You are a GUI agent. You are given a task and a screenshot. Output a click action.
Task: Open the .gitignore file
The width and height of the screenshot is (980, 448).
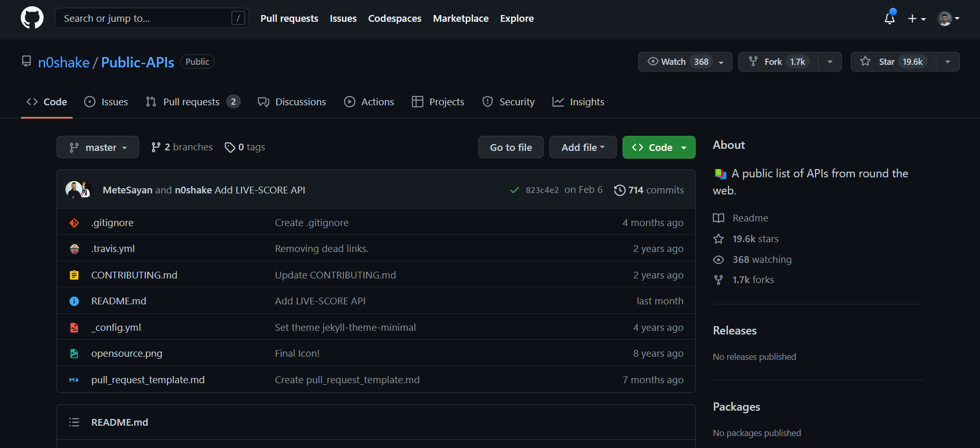113,222
